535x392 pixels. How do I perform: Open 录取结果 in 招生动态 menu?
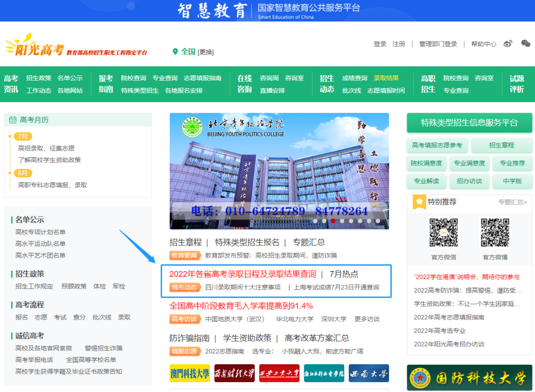tap(386, 78)
